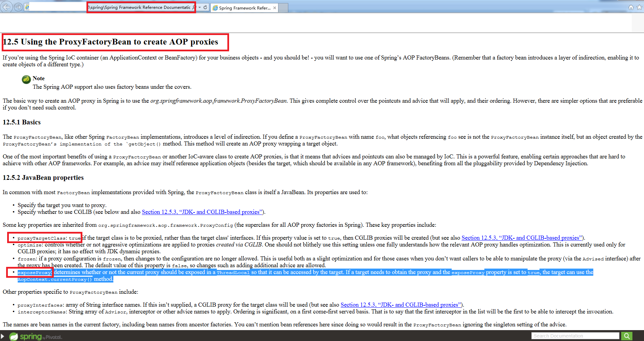The width and height of the screenshot is (644, 341).
Task: Click the Spring by Pivotal footer logo
Action: point(35,337)
